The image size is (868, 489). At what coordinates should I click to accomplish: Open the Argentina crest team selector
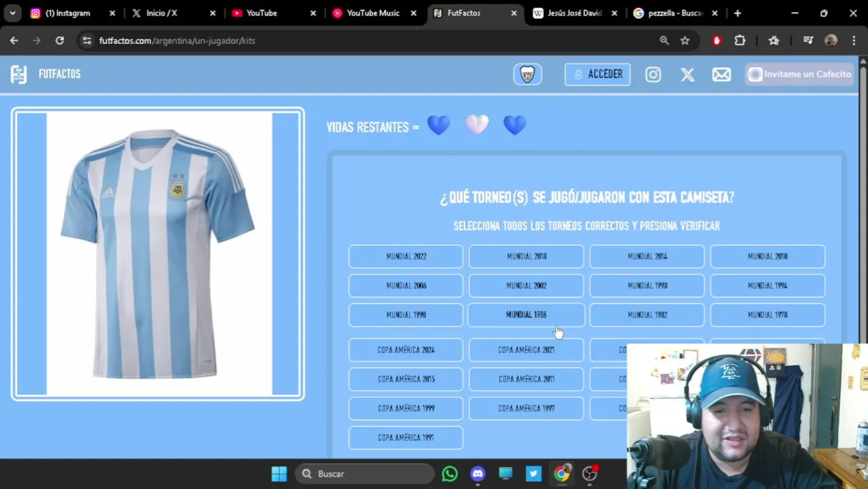tap(528, 74)
